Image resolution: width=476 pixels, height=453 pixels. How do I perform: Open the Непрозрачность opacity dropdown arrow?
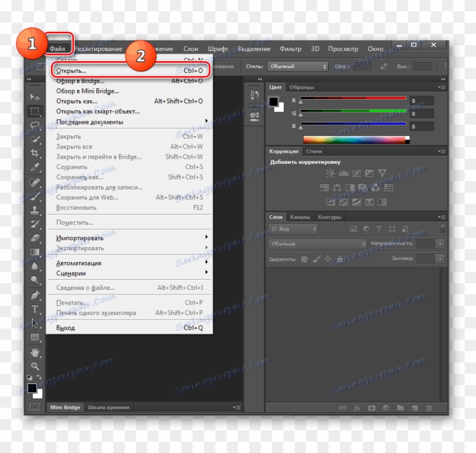440,243
